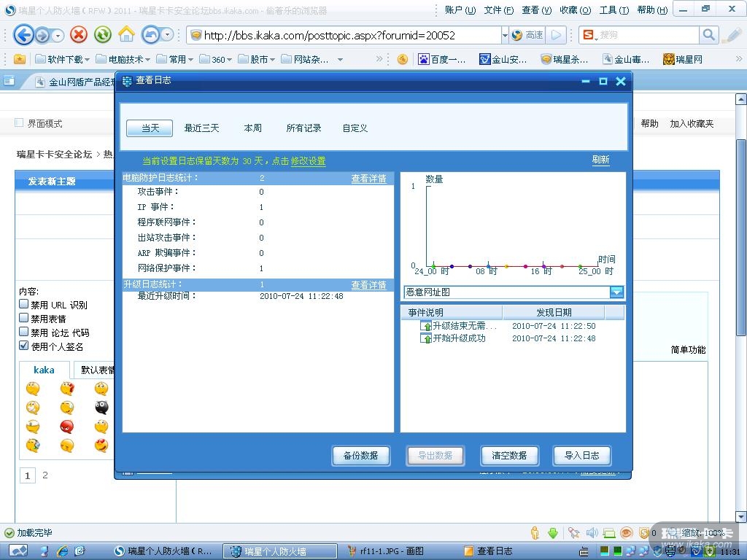Click the 导入日志 button
This screenshot has height=560, width=747.
coord(581,456)
